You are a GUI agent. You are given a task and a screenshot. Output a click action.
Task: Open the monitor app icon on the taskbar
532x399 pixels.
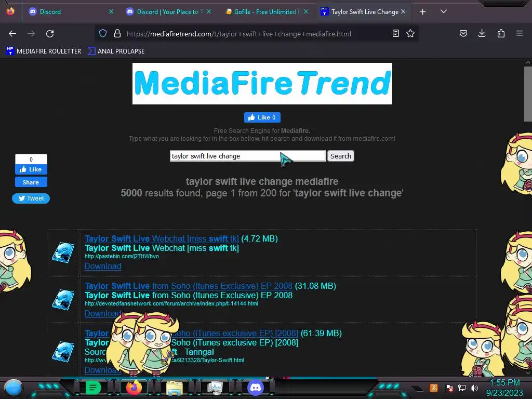[x=215, y=388]
